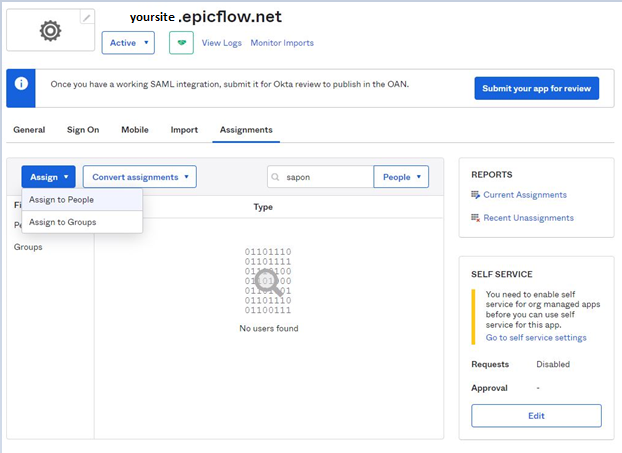This screenshot has width=622, height=453.
Task: Click the blue info icon in banner
Action: [21, 84]
